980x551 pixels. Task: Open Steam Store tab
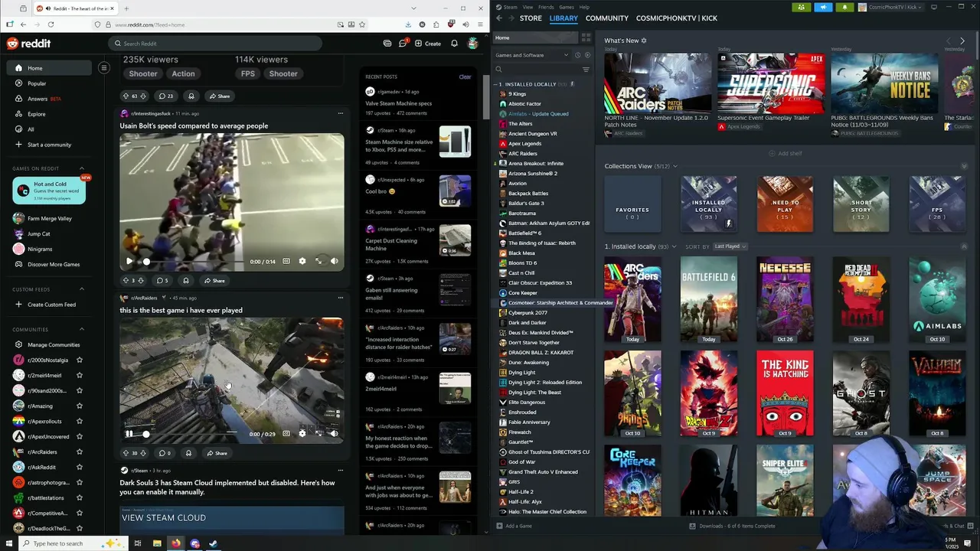pos(531,18)
